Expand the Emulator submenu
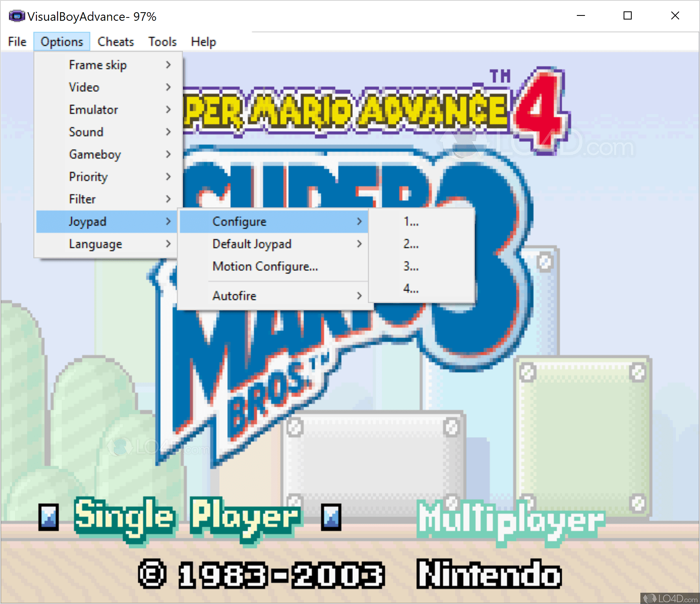Screen dimensions: 700x604 [x=93, y=109]
